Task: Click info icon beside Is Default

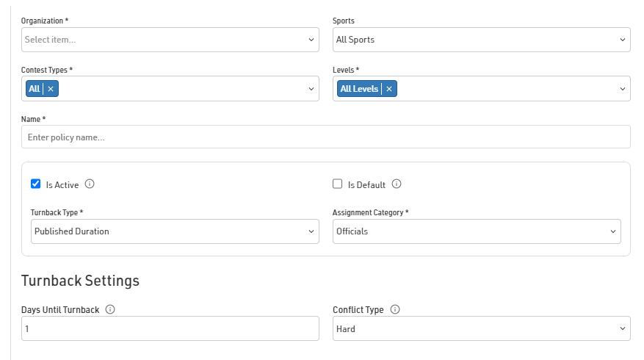Action: pyautogui.click(x=397, y=184)
